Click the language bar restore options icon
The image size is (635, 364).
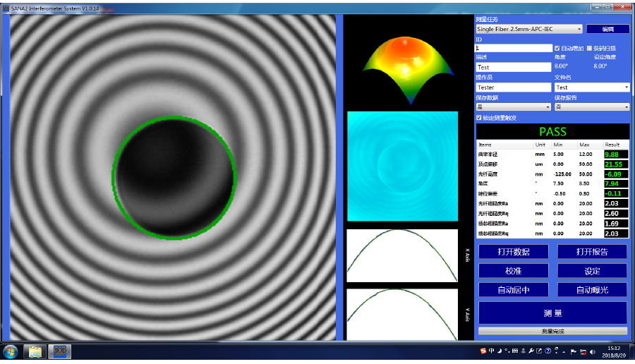557,351
